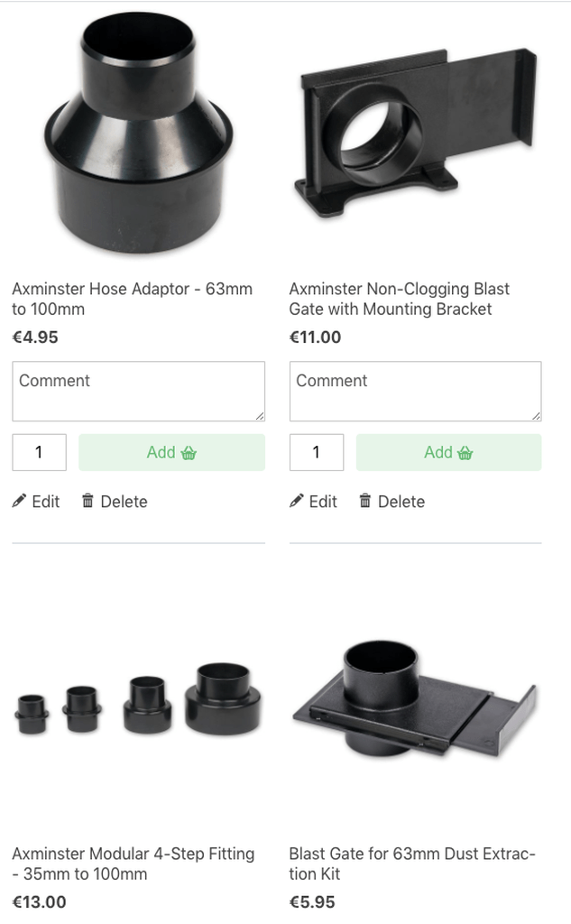Open the Modular 4-Step Fitting product title

click(x=134, y=864)
